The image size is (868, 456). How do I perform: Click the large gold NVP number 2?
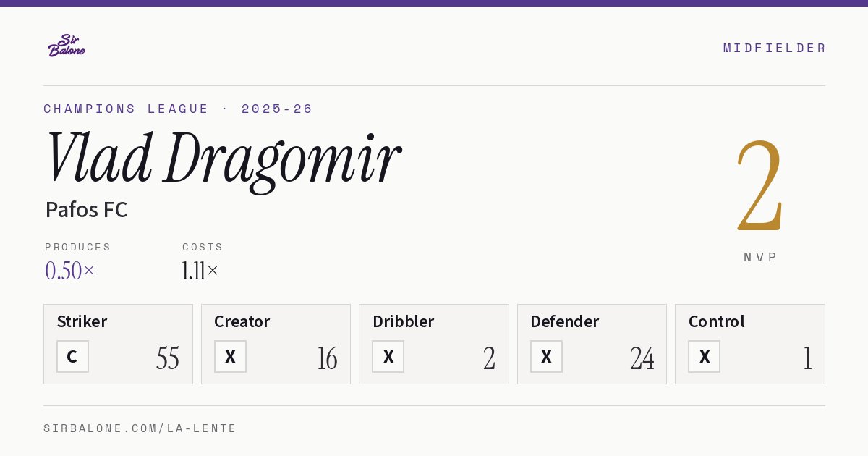(x=759, y=185)
